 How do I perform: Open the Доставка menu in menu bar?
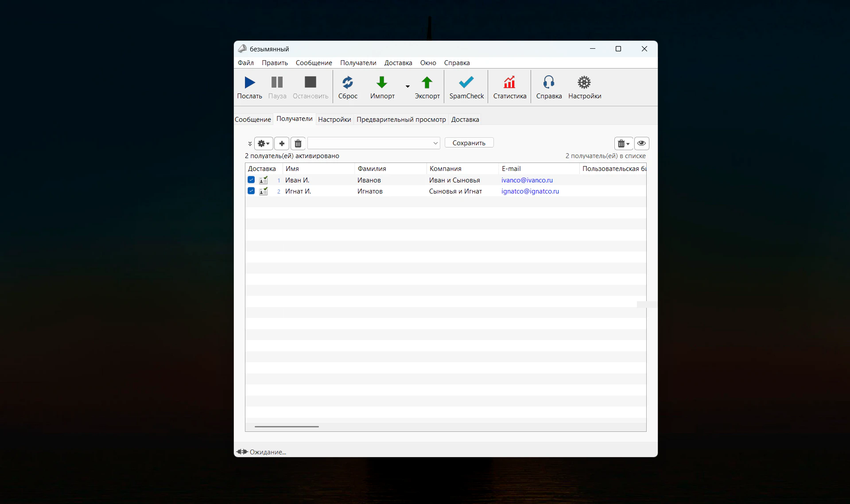[x=398, y=63]
